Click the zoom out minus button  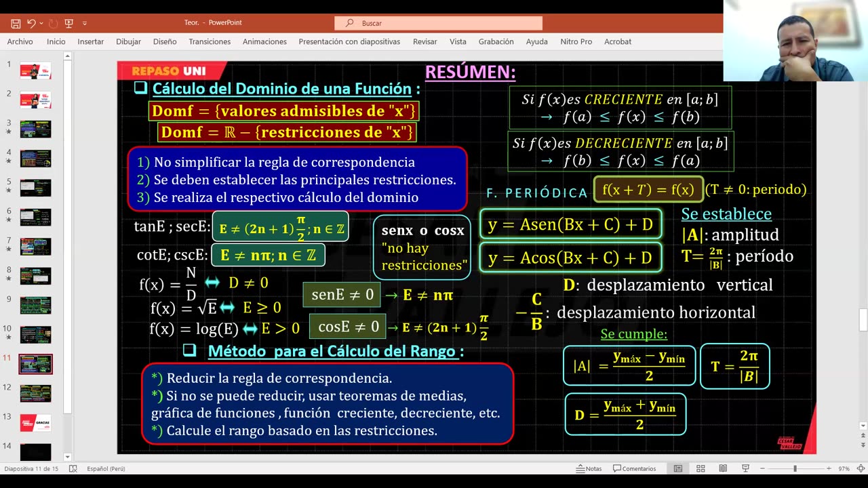(762, 468)
